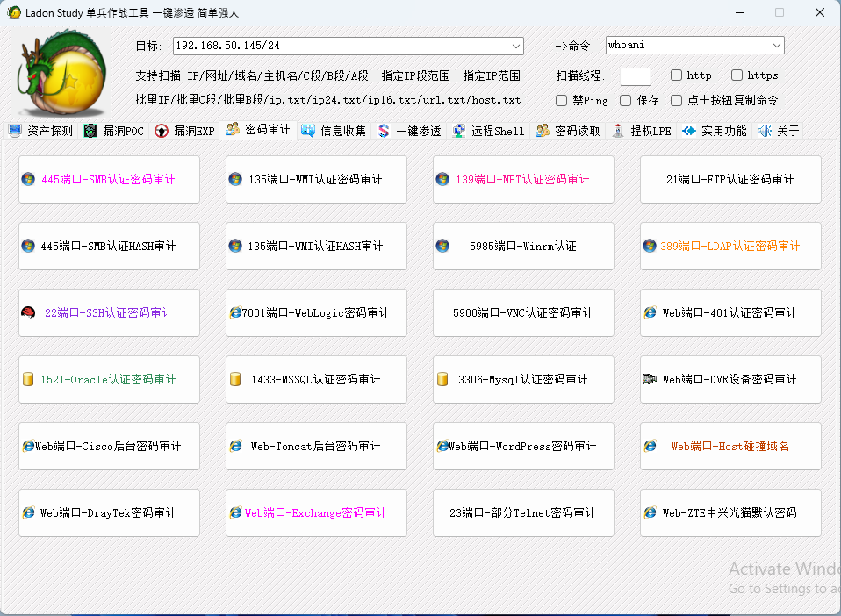Image resolution: width=841 pixels, height=616 pixels.
Task: Switch to the 漏洞POC tab
Action: click(x=114, y=131)
